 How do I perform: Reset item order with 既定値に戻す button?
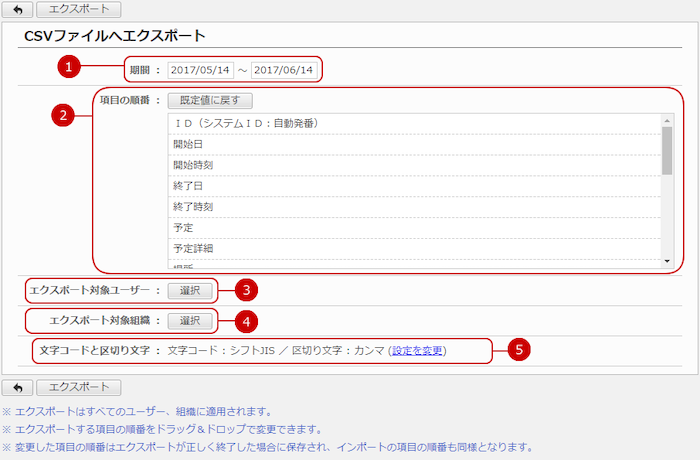pos(210,100)
